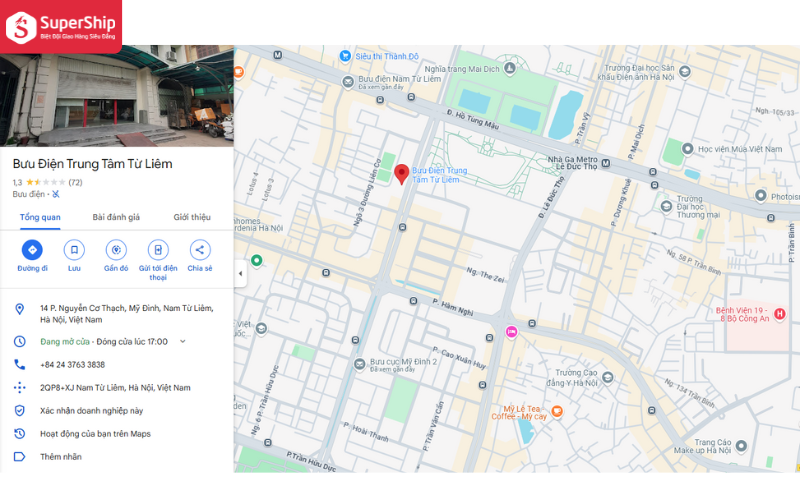The image size is (800, 500).
Task: Click the Đường đi directions icon
Action: pyautogui.click(x=32, y=250)
